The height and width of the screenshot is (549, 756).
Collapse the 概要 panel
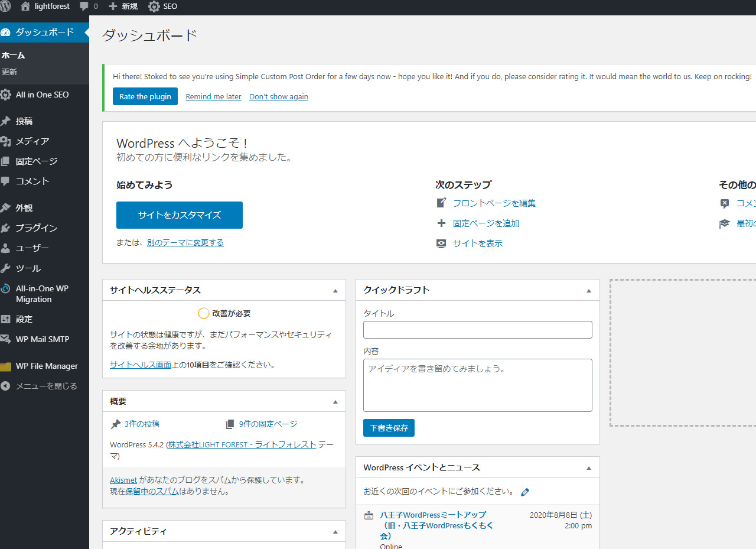tap(335, 402)
